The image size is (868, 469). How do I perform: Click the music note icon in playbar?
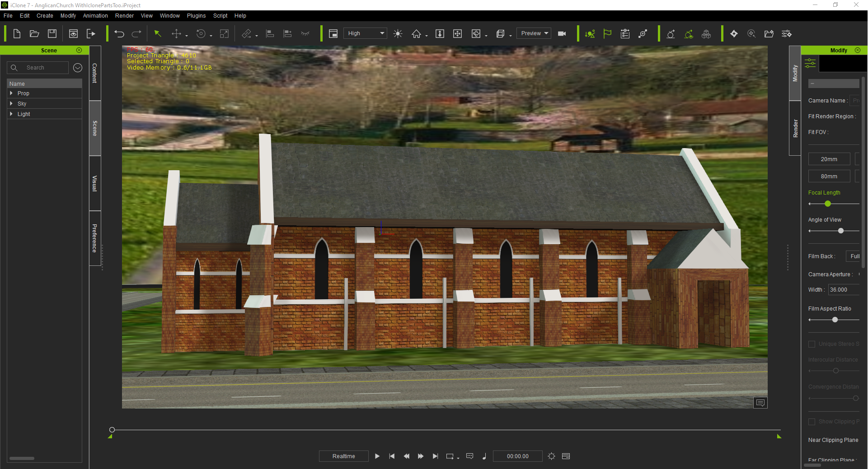[484, 456]
